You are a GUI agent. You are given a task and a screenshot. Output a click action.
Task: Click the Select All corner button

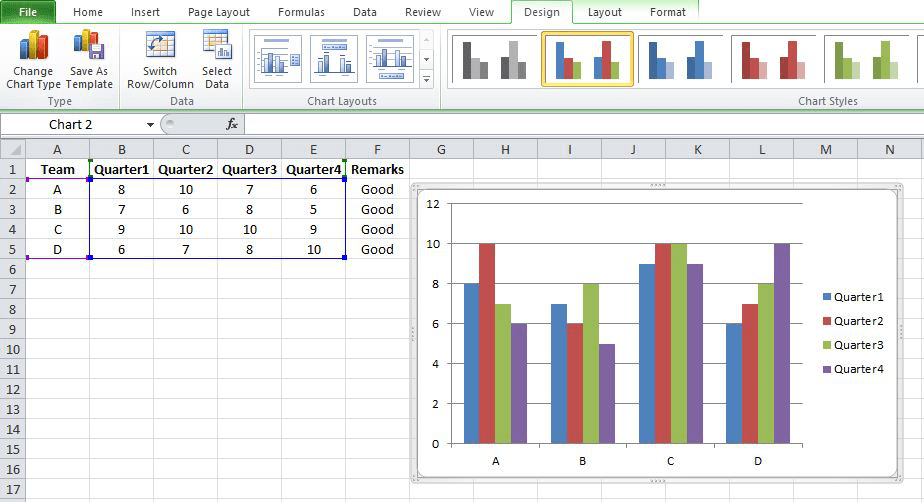pyautogui.click(x=12, y=149)
